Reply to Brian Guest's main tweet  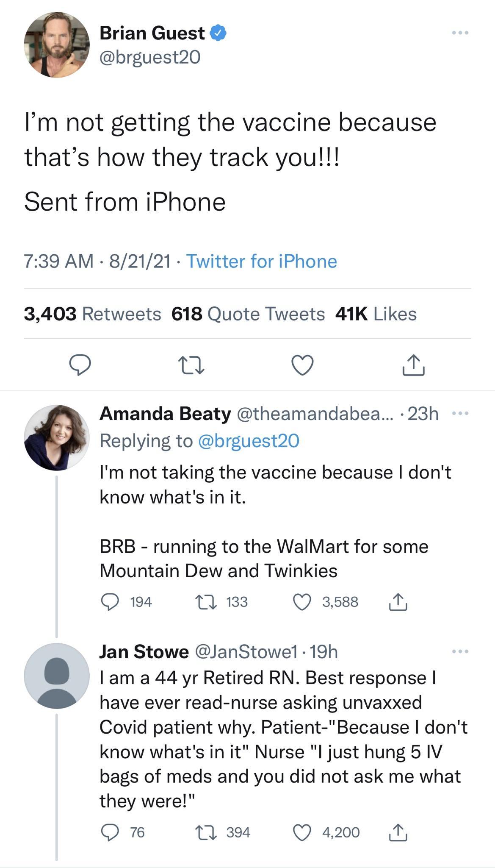point(79,365)
